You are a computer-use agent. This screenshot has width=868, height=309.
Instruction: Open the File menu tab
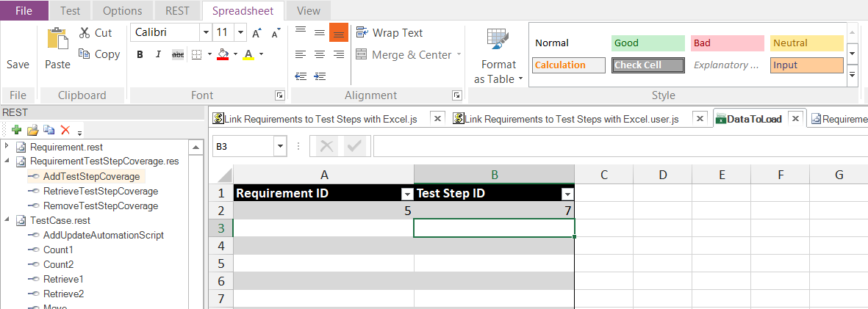click(24, 11)
